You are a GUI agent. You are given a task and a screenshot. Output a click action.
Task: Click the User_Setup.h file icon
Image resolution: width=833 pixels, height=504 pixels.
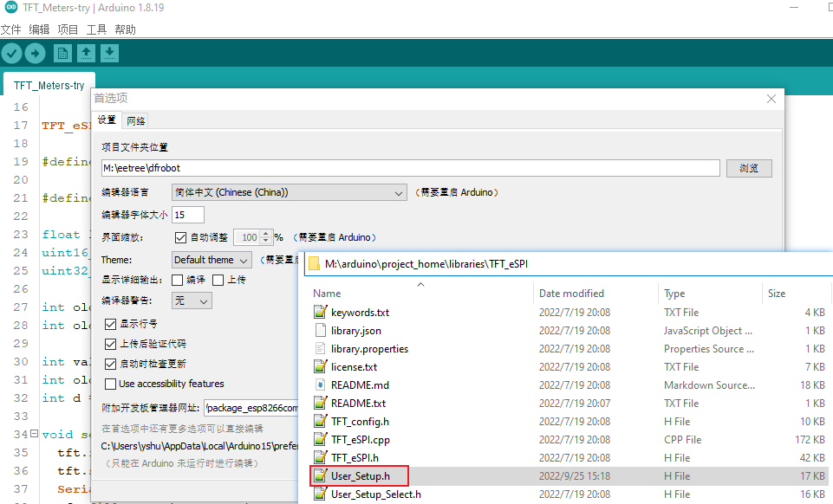[x=321, y=475]
